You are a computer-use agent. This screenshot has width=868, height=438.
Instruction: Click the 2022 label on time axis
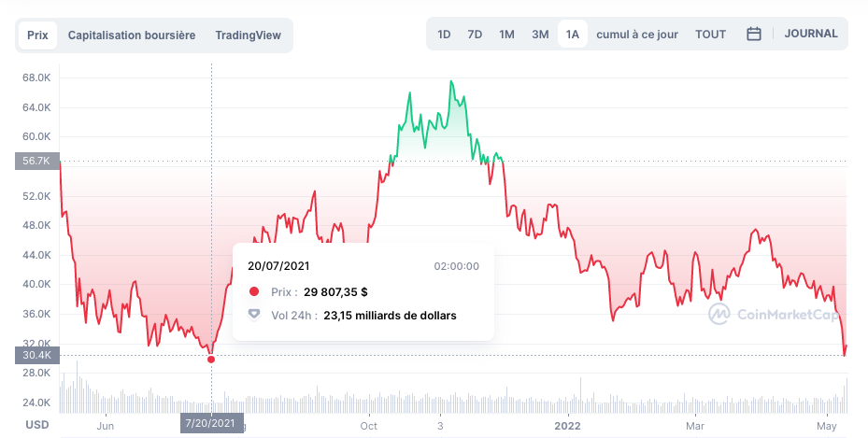click(569, 425)
